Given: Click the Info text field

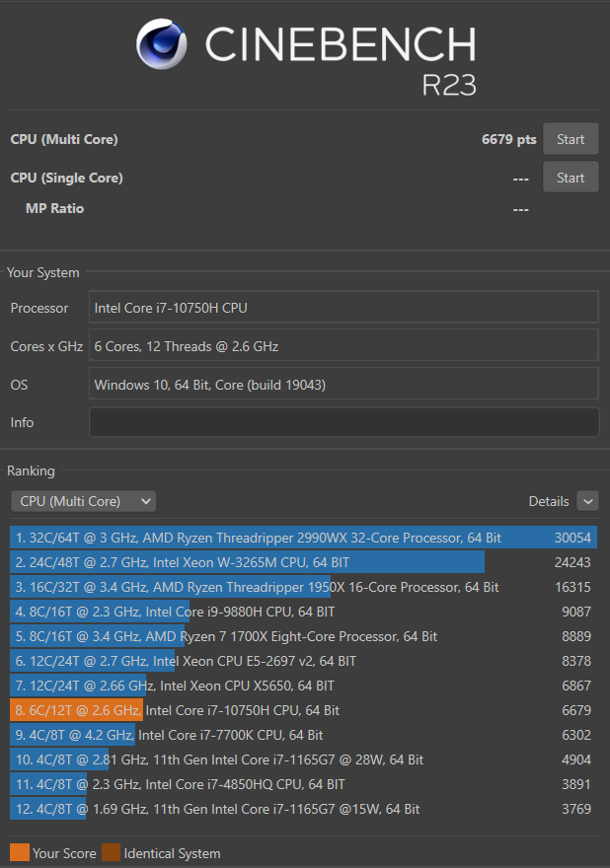Looking at the screenshot, I should tap(344, 422).
